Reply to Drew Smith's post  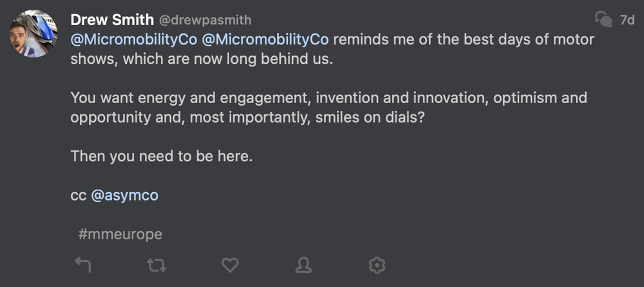click(x=82, y=264)
